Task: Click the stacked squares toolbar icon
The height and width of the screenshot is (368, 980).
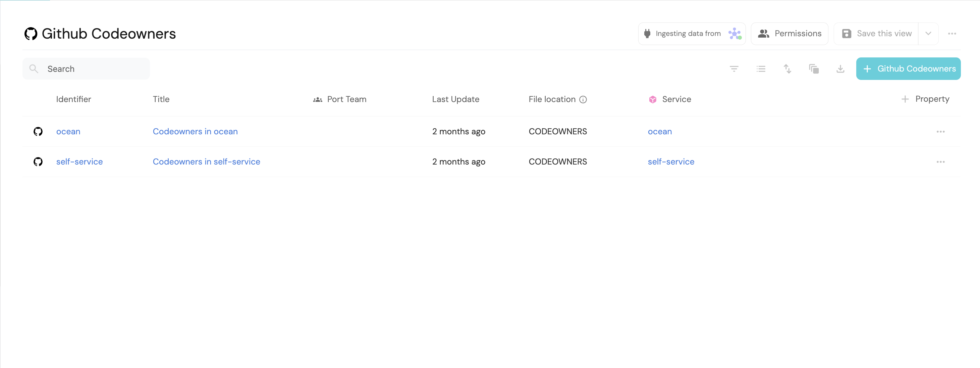Action: pos(814,69)
